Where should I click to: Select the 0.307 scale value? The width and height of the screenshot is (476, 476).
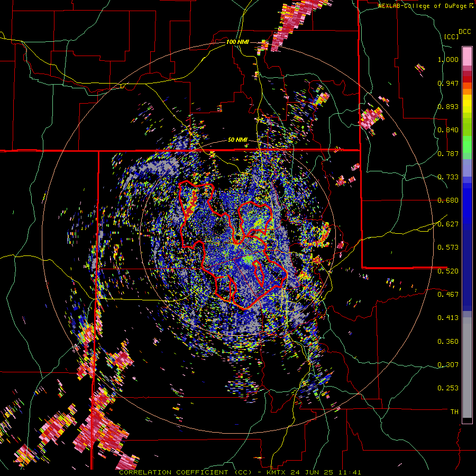[448, 365]
